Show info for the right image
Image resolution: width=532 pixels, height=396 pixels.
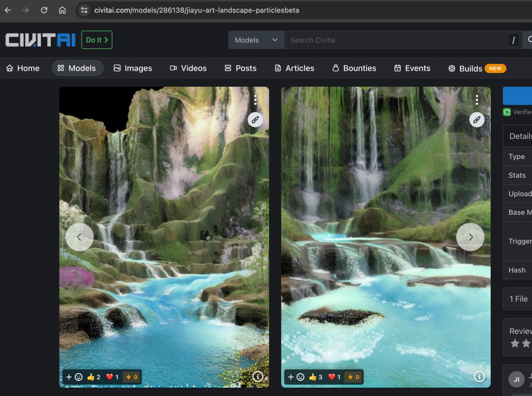pos(479,376)
